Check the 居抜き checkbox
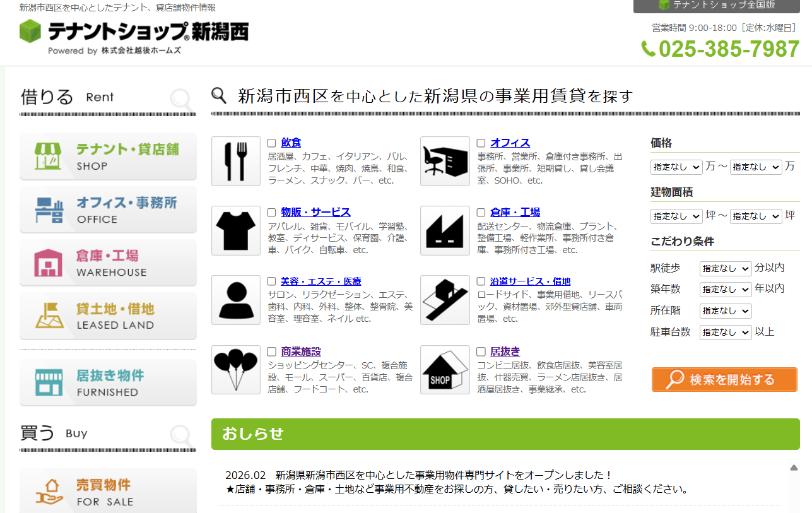The image size is (812, 513). pyautogui.click(x=480, y=353)
